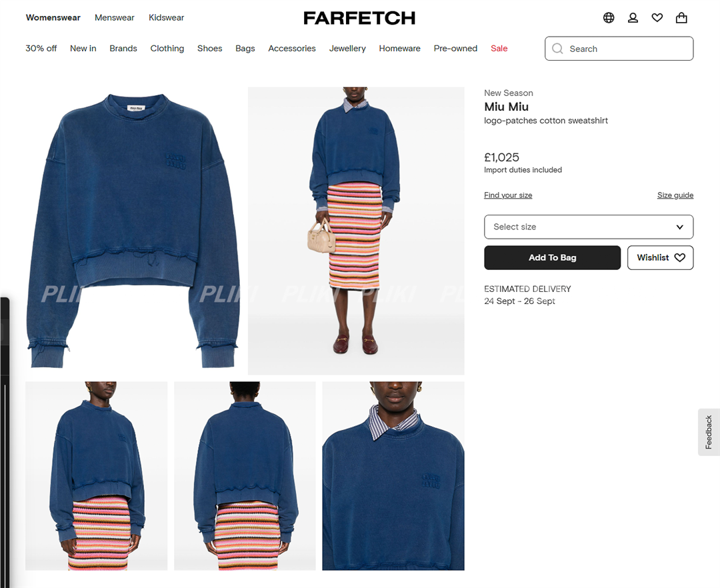Click the FARFETCH logo
The image size is (720, 588).
[x=359, y=18]
